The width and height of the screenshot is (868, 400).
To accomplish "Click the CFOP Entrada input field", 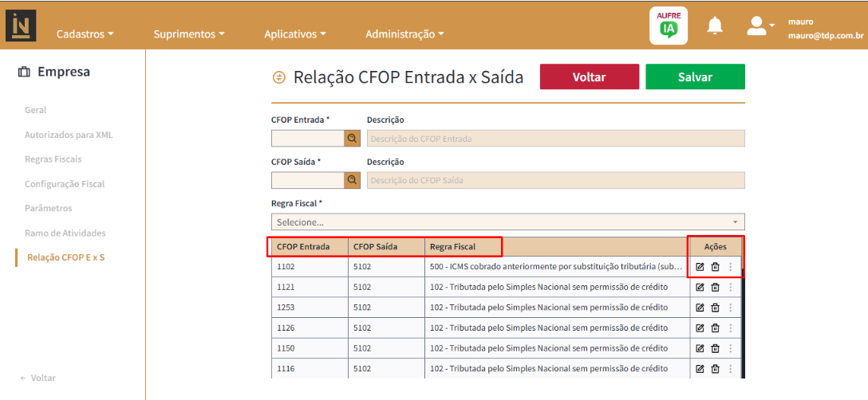I will (x=307, y=139).
